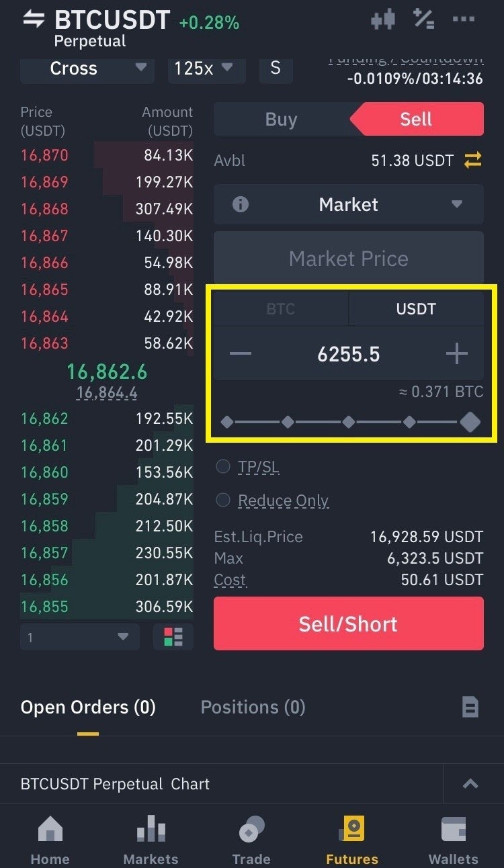Tap the transfer funds arrows icon
Image resolution: width=504 pixels, height=868 pixels.
click(x=473, y=161)
